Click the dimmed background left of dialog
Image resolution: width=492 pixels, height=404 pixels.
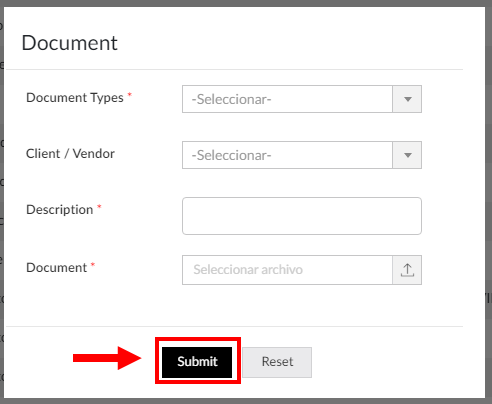click(2, 200)
